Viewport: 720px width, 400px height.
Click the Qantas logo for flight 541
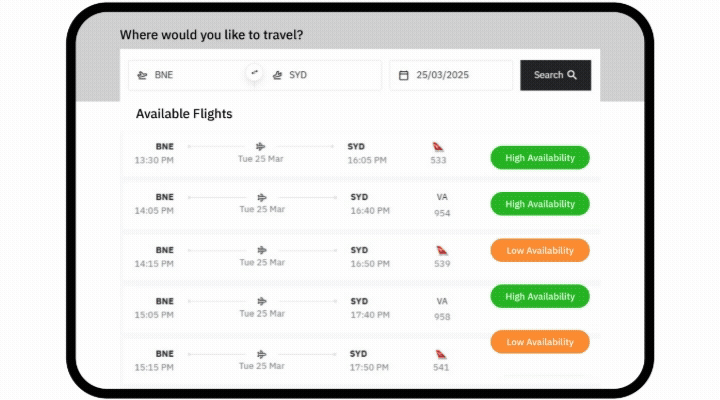pyautogui.click(x=441, y=354)
